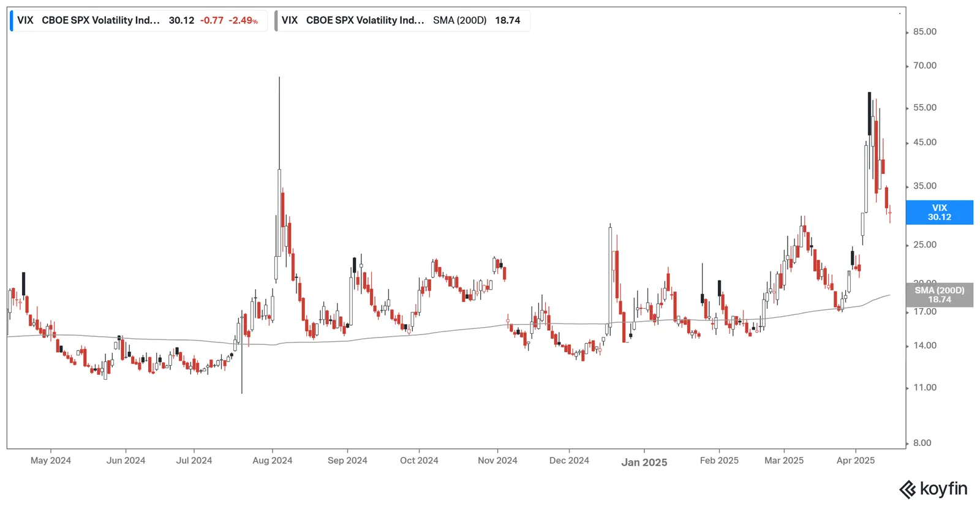The height and width of the screenshot is (506, 980).
Task: Click the 18.74 SMA value in the legend
Action: coord(508,20)
